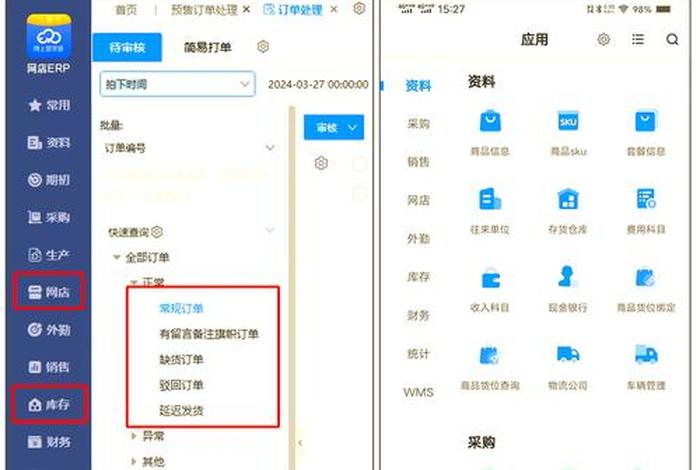This screenshot has width=700, height=470.
Task: Select 采购 category in the mobile sidebar
Action: click(418, 124)
